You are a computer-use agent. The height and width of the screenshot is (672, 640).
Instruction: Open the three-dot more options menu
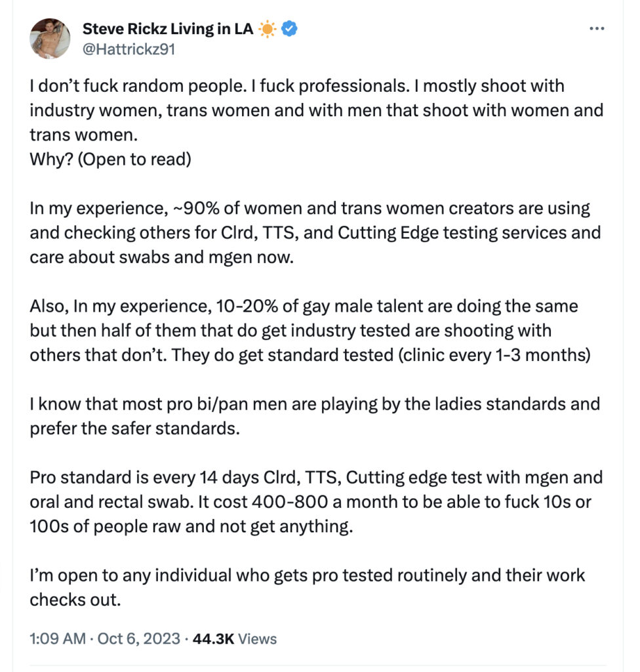pos(597,28)
